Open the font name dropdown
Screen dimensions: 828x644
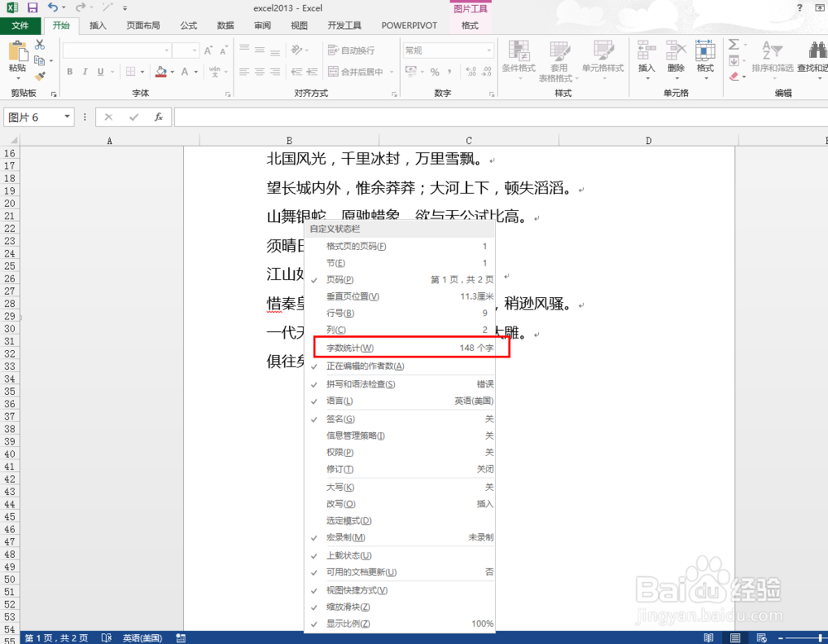(x=167, y=50)
